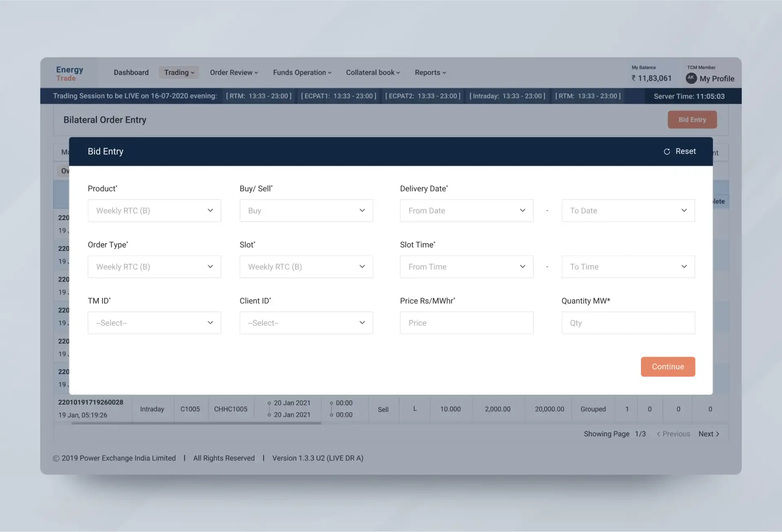Click the Quantity MW input field
Image resolution: width=782 pixels, height=532 pixels.
(628, 322)
